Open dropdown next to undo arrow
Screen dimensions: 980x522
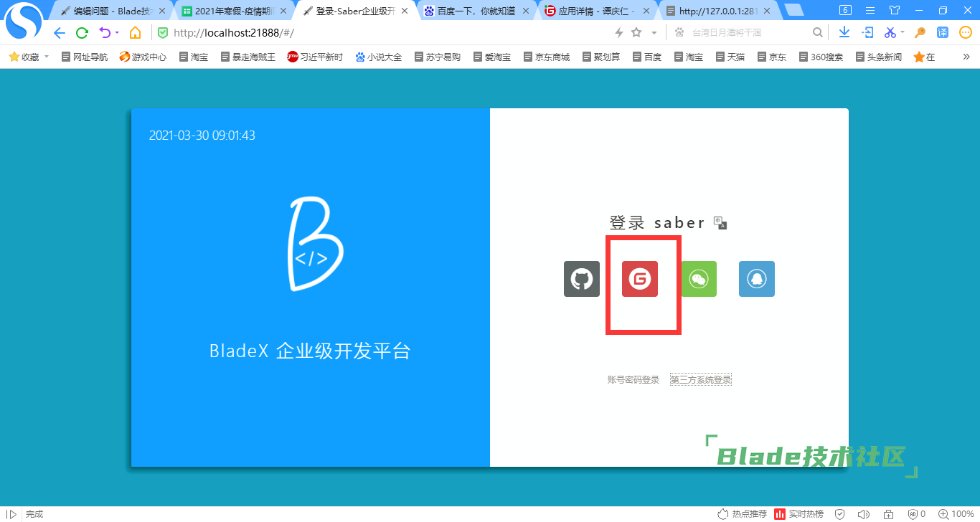point(117,33)
